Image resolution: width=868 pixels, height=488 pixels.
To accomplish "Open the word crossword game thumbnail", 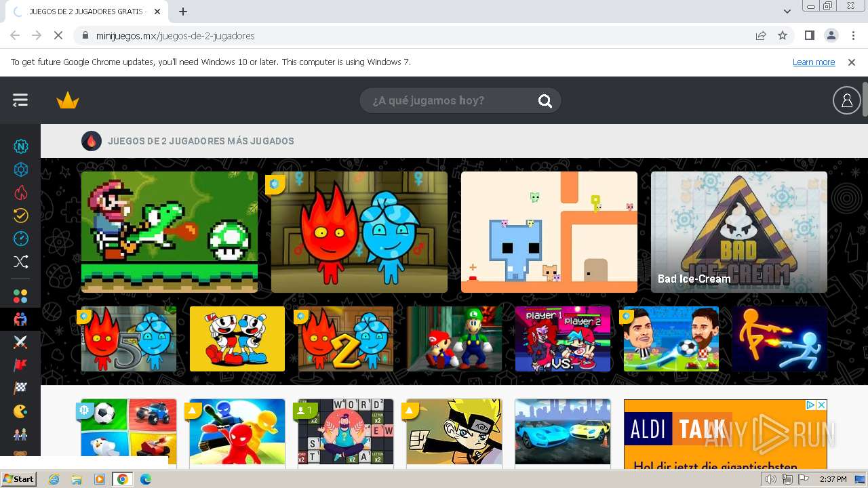I will (346, 432).
